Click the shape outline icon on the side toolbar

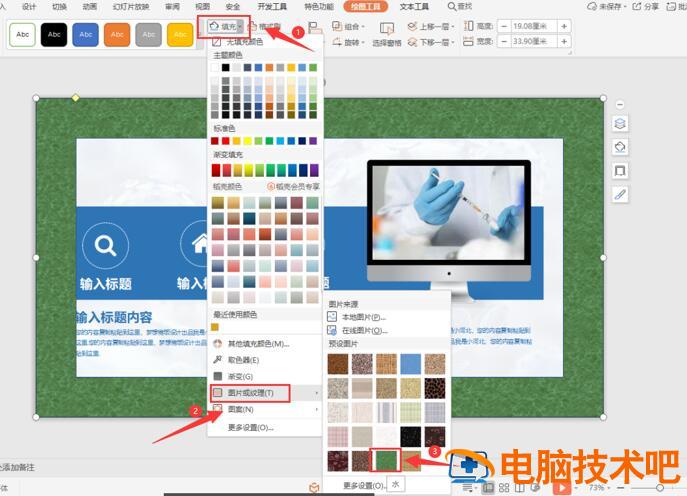click(620, 170)
